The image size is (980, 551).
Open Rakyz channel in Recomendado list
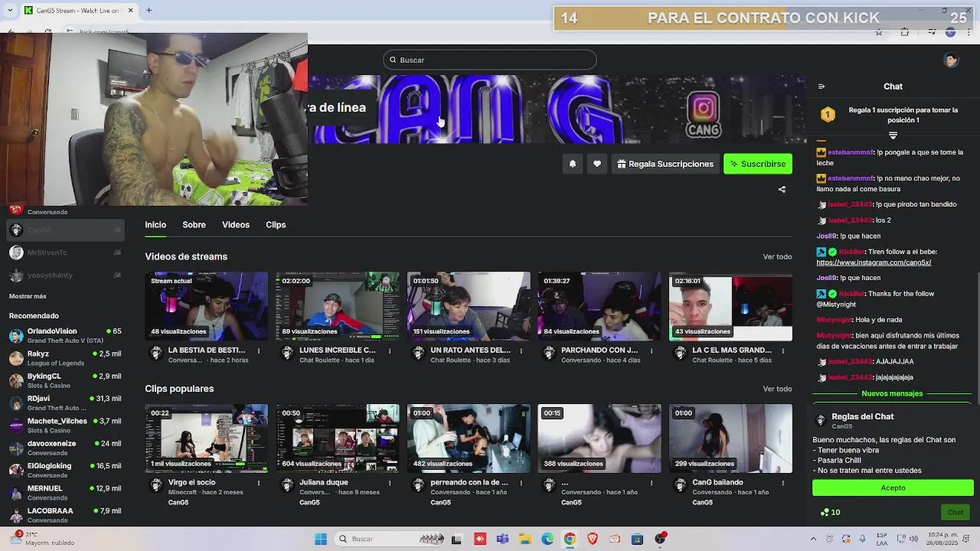pyautogui.click(x=65, y=358)
